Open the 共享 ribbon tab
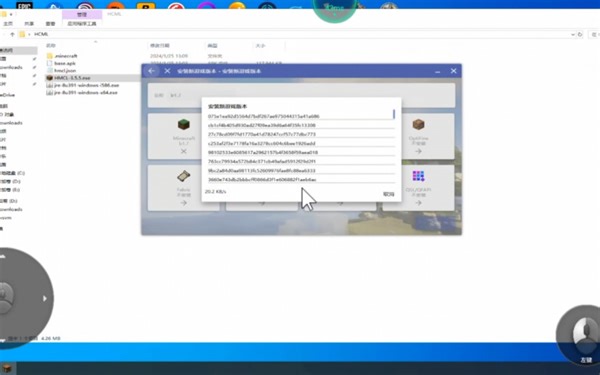Screen dimensions: 600x375 (x=29, y=24)
